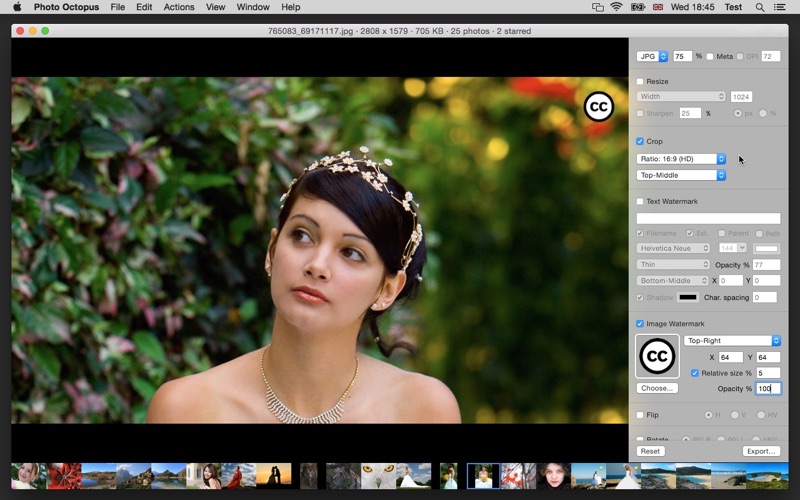Image resolution: width=800 pixels, height=500 pixels.
Task: Open the Photo Octopus app menu
Action: click(66, 7)
